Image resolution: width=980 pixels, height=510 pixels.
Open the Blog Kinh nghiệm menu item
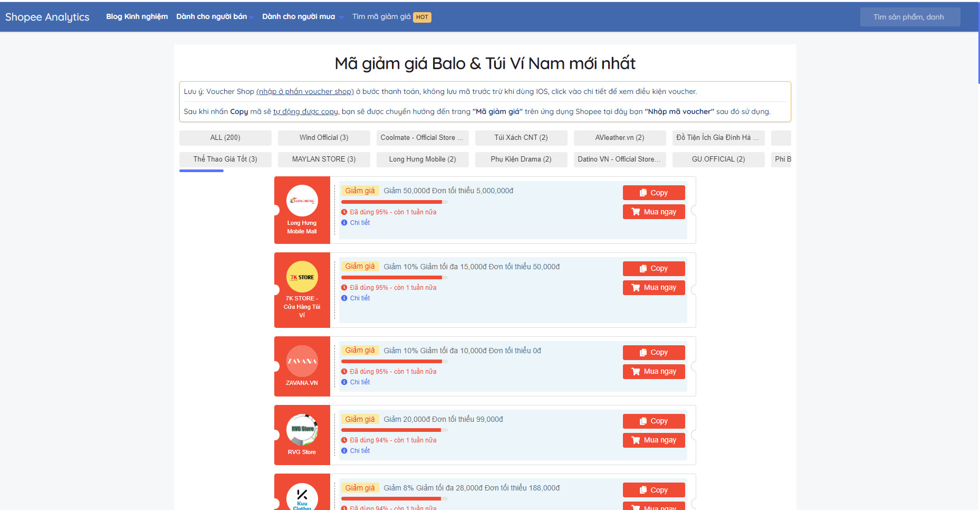[x=137, y=17]
